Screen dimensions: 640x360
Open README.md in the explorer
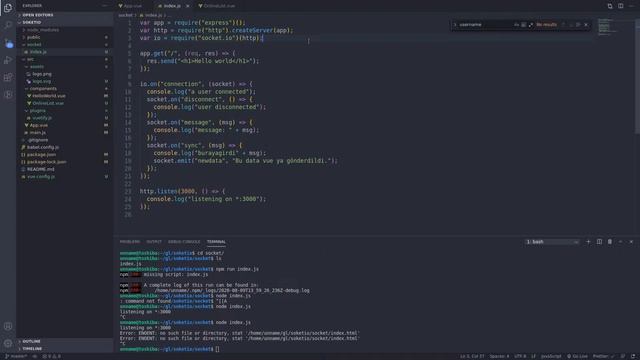tap(64, 169)
